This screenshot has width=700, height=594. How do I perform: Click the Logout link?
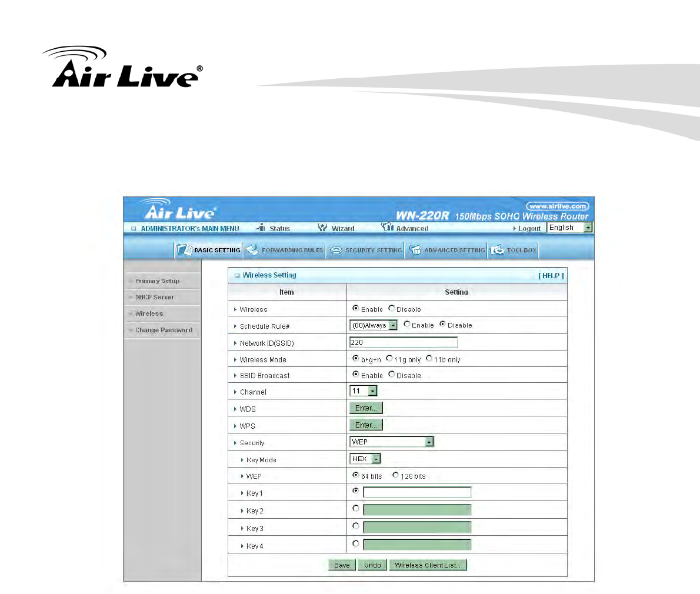point(529,229)
